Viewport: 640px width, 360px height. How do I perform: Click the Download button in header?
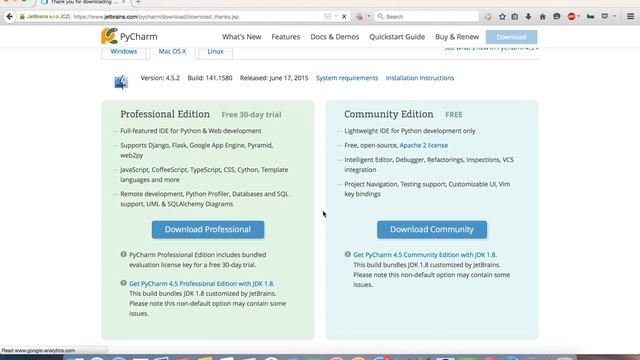pos(511,37)
